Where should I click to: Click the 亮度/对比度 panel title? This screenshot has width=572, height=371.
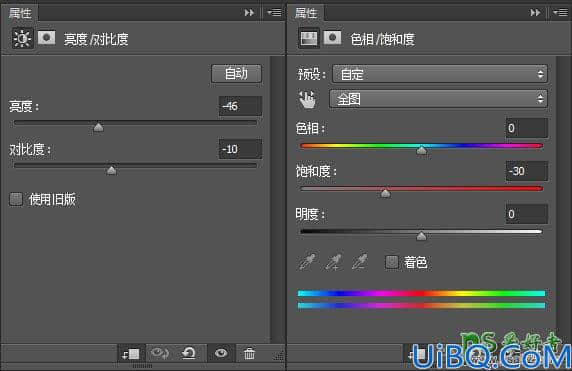tap(96, 39)
